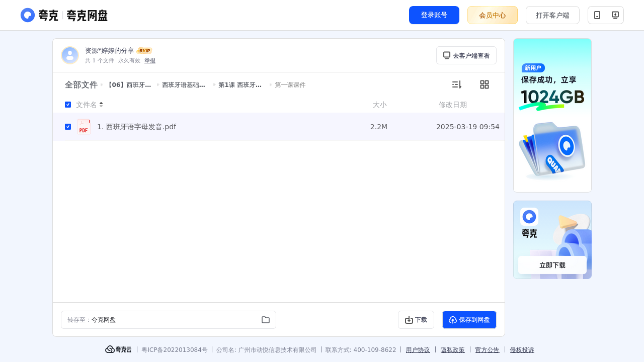Click 去客户端查看 button

pyautogui.click(x=466, y=55)
